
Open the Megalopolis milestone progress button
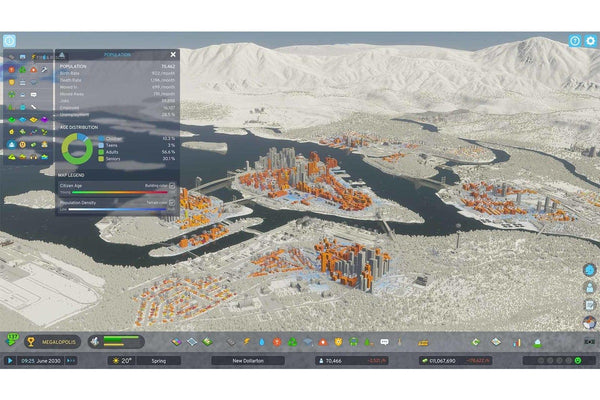point(52,342)
